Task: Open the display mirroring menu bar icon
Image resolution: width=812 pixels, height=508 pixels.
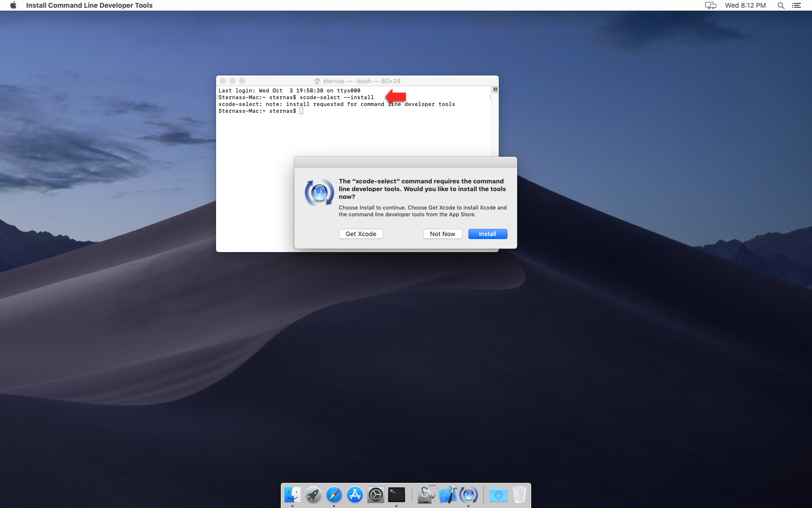Action: 710,5
